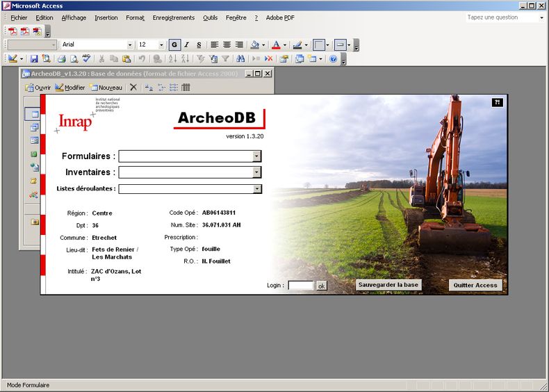This screenshot has width=549, height=392.
Task: Run the spell check (ABC) icon
Action: click(x=86, y=58)
